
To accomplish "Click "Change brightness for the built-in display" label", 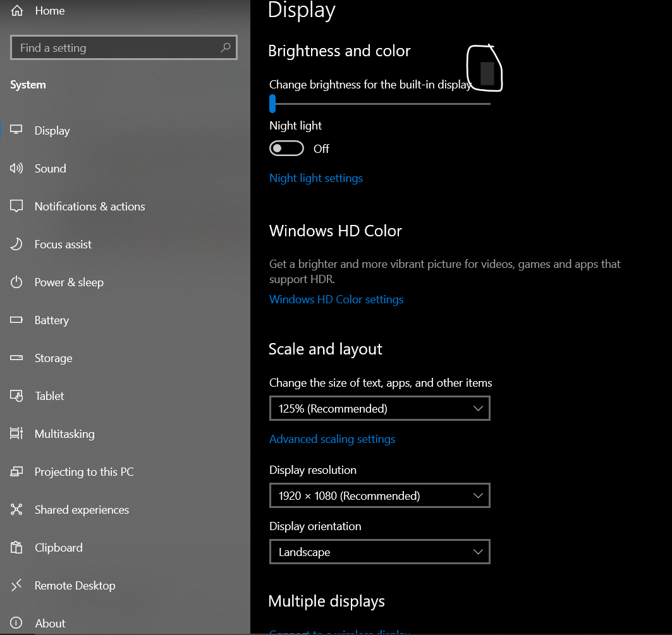I will tap(370, 85).
